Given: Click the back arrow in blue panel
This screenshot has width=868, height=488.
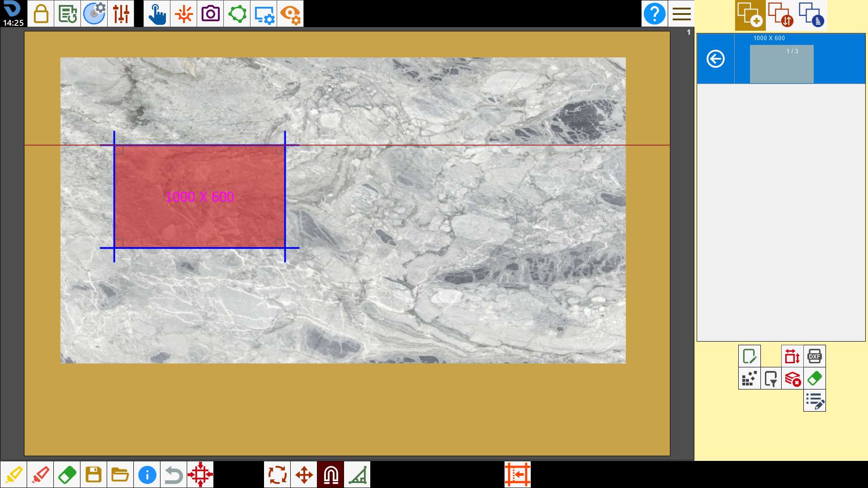Looking at the screenshot, I should pos(716,59).
